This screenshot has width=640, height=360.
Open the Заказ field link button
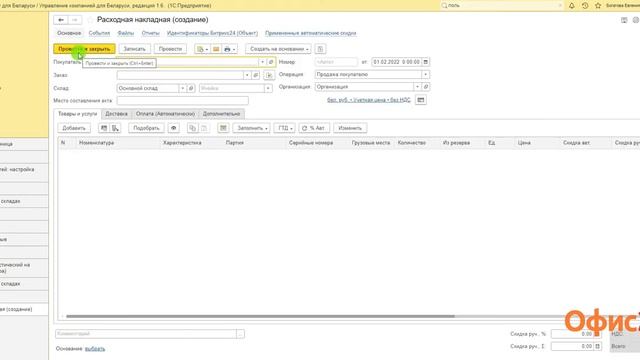click(256, 75)
